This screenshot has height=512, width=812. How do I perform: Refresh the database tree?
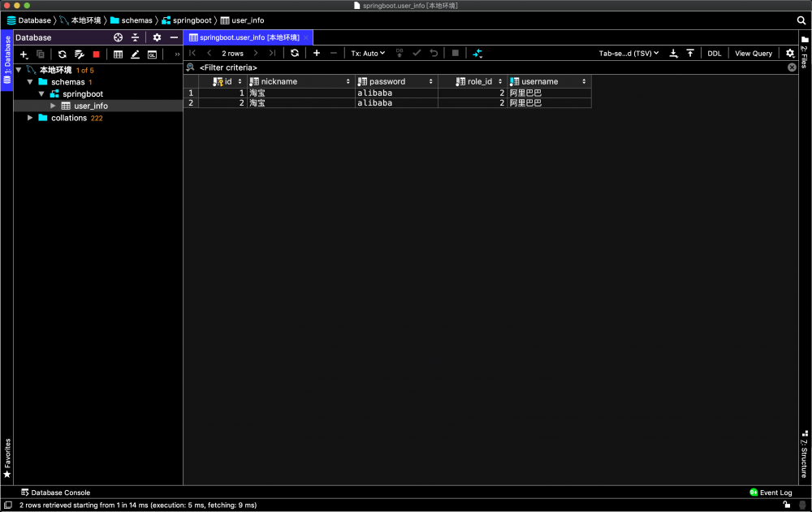[x=63, y=54]
